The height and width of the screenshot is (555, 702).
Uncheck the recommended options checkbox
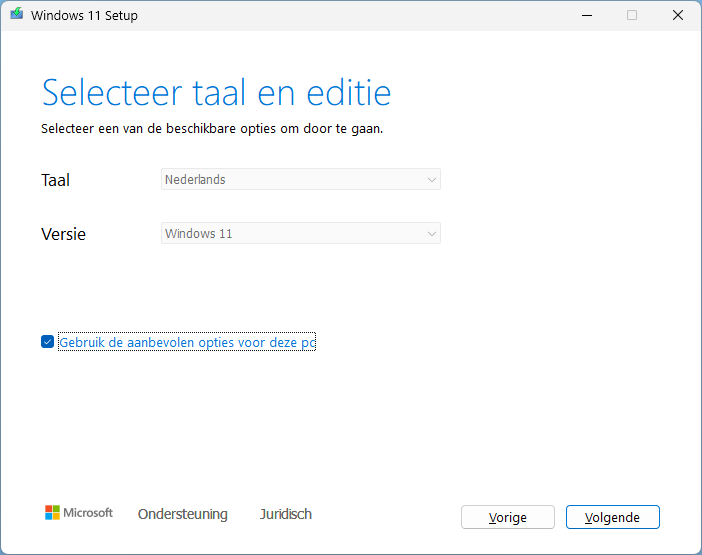(47, 342)
